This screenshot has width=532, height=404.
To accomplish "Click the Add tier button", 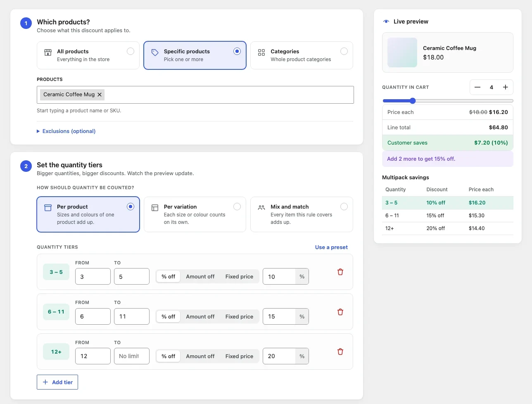I will coord(57,382).
